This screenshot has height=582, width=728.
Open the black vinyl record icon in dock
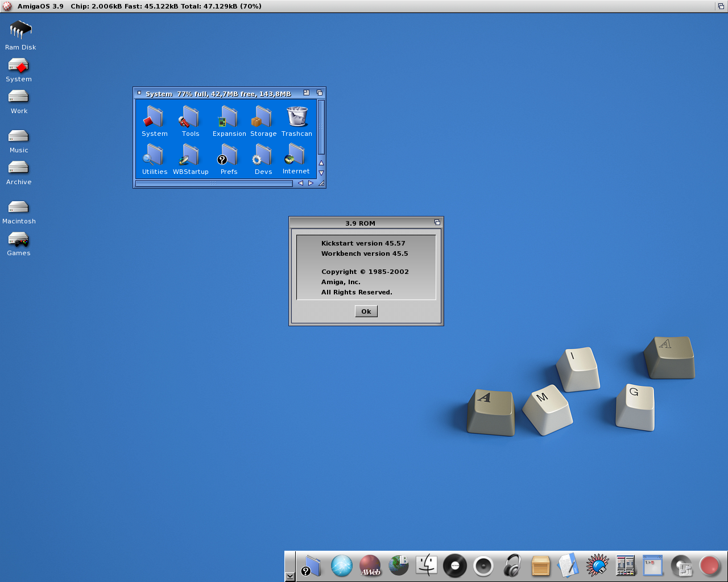pos(455,566)
